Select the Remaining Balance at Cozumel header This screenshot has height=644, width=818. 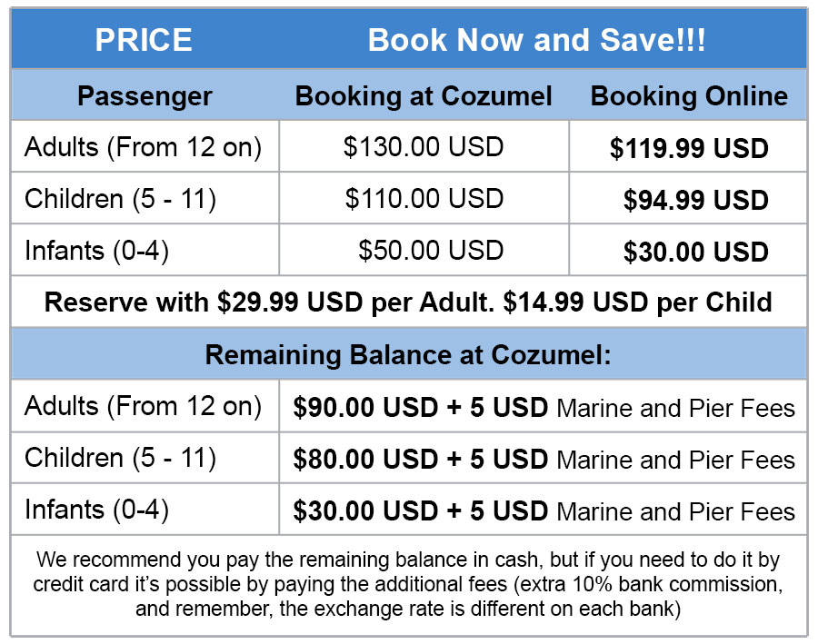click(408, 354)
